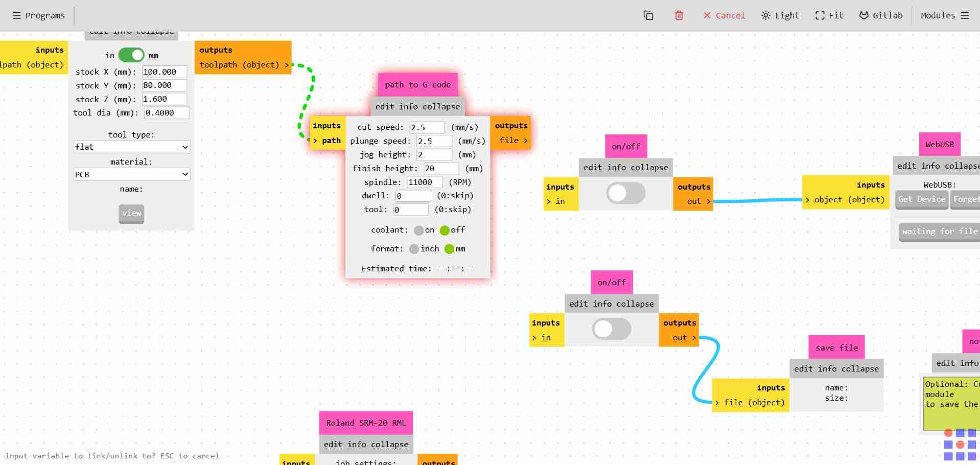Viewport: 980px width, 465px height.
Task: Choose inch format radio button
Action: [x=414, y=249]
